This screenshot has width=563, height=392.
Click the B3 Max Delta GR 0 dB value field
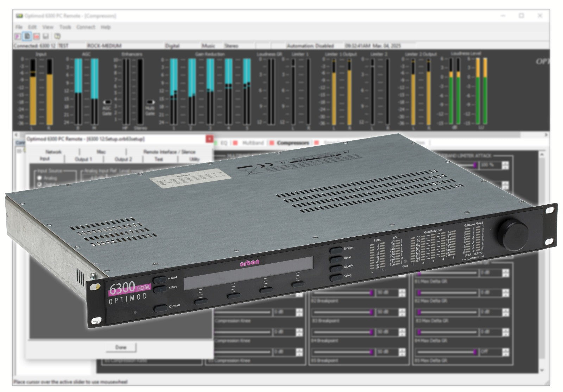point(490,312)
